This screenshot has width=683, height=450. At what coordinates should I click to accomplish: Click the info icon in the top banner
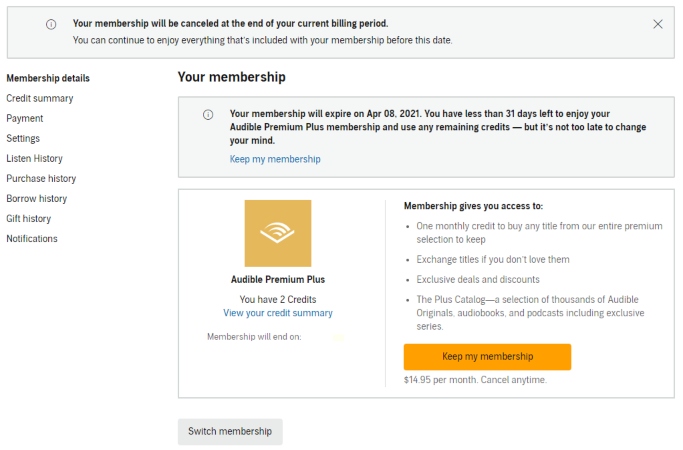click(x=51, y=24)
